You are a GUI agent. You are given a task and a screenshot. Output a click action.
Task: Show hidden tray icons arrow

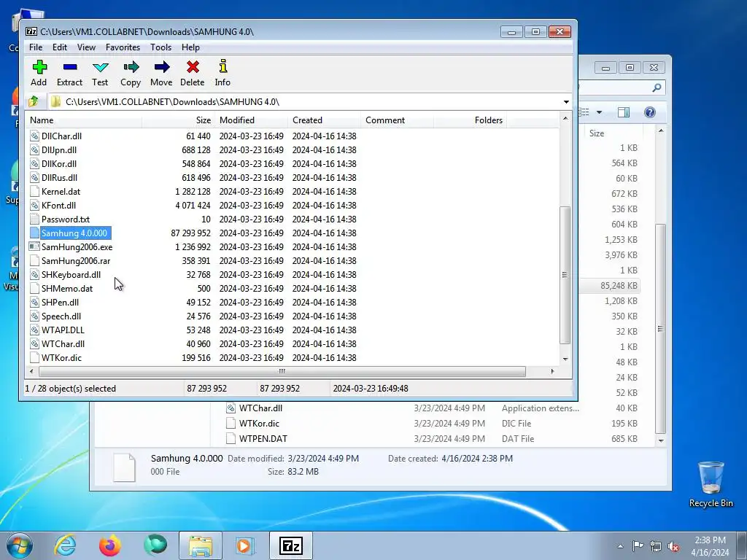[620, 546]
